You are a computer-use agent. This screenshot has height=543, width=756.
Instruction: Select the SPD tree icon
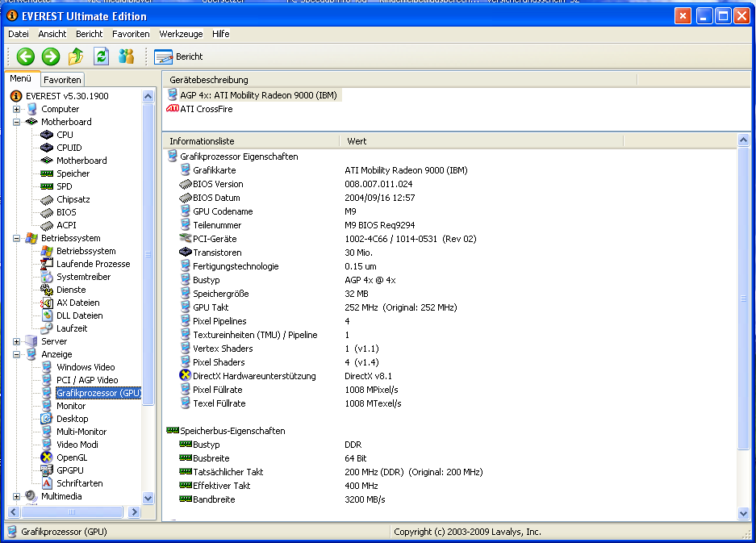47,186
